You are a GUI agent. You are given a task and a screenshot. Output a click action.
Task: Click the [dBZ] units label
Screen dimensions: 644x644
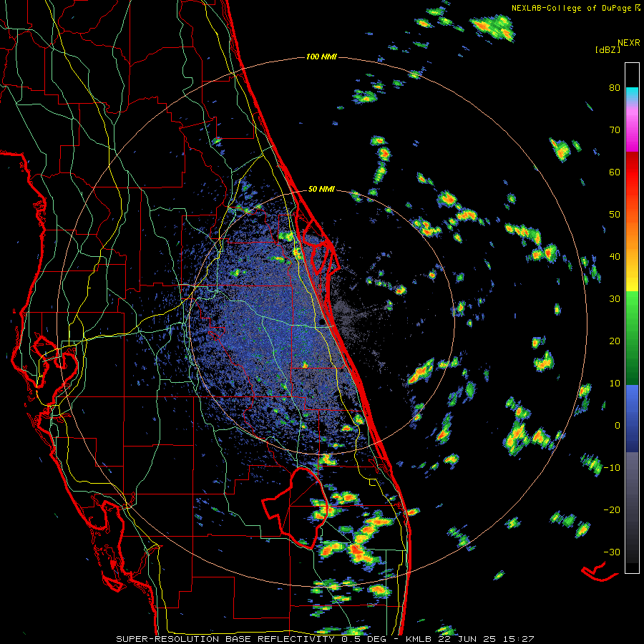pos(608,49)
